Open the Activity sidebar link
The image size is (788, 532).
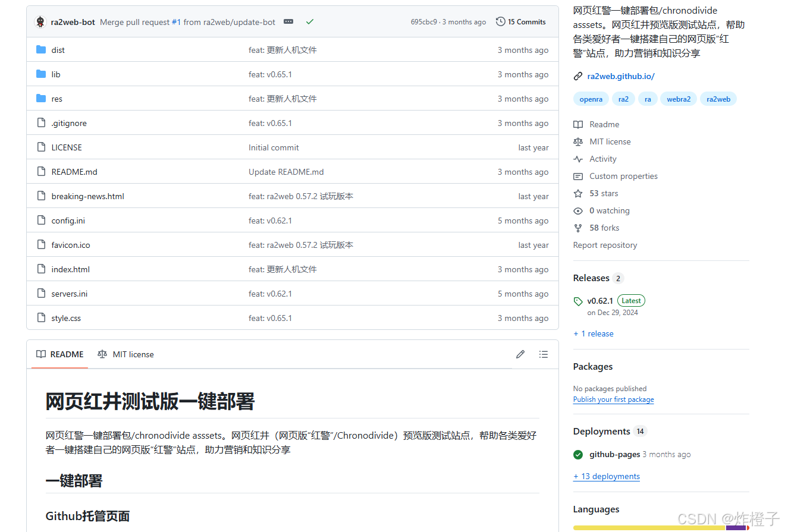click(x=595, y=159)
